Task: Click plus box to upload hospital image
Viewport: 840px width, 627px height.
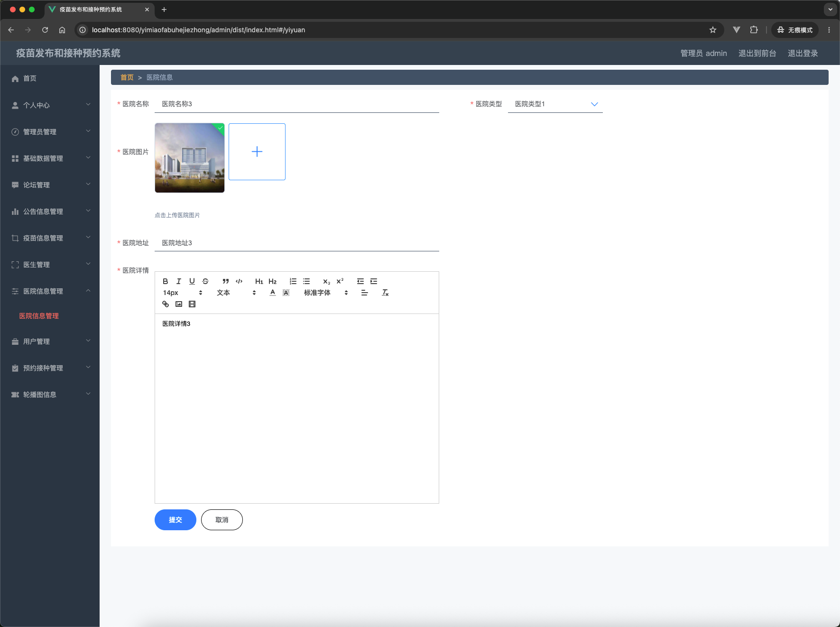Action: [x=257, y=152]
